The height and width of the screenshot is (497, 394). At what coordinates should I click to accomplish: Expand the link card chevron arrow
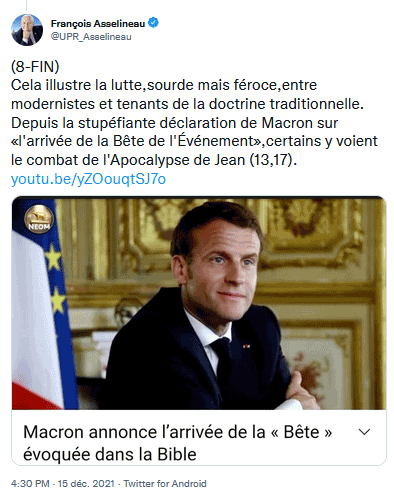point(364,432)
